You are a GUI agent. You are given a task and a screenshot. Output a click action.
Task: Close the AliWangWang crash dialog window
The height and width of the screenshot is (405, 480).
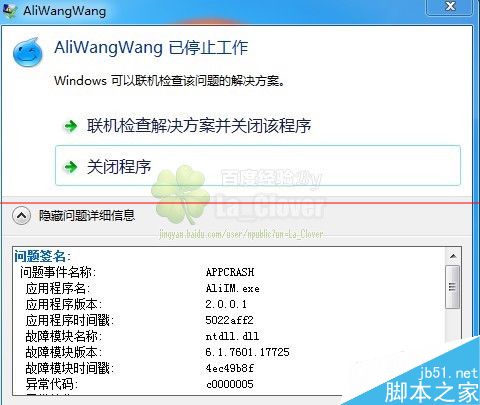450,7
